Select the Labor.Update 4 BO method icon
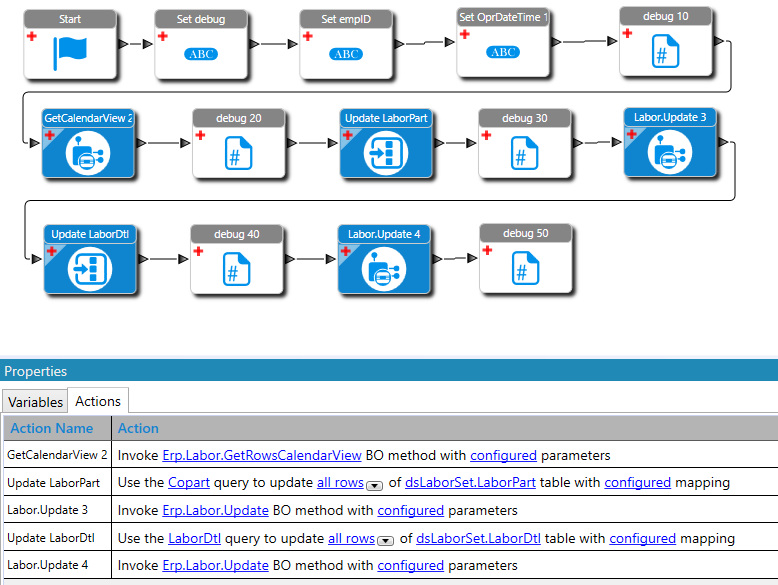Screen dimensions: 778x585 [384, 269]
